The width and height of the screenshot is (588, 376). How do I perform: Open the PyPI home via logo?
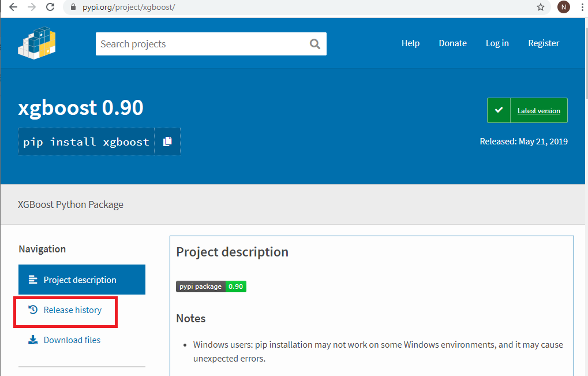(36, 42)
